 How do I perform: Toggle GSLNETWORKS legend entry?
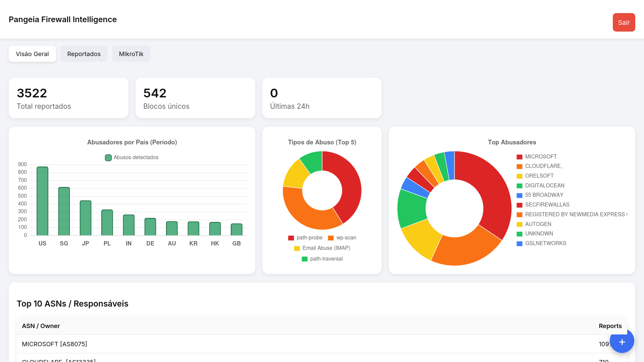(x=541, y=243)
